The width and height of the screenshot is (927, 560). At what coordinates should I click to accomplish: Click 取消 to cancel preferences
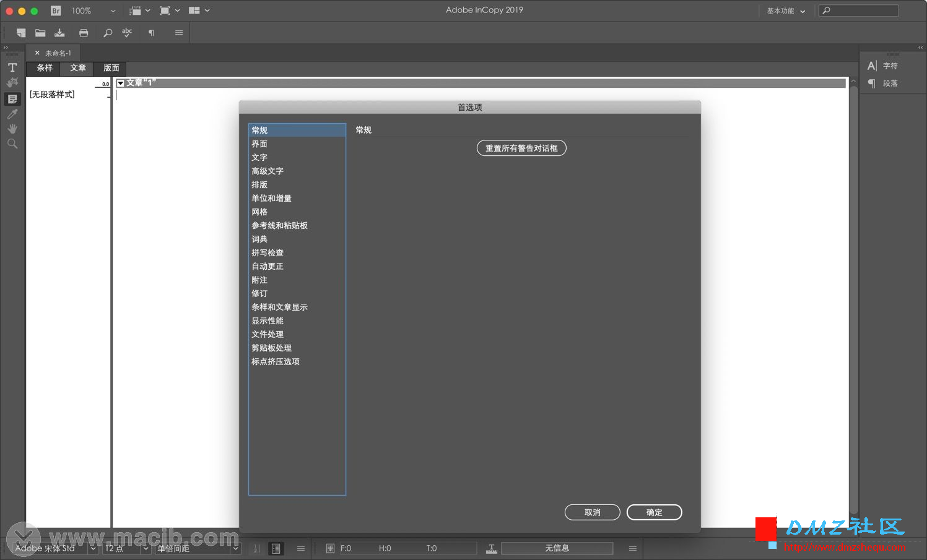[x=593, y=512]
